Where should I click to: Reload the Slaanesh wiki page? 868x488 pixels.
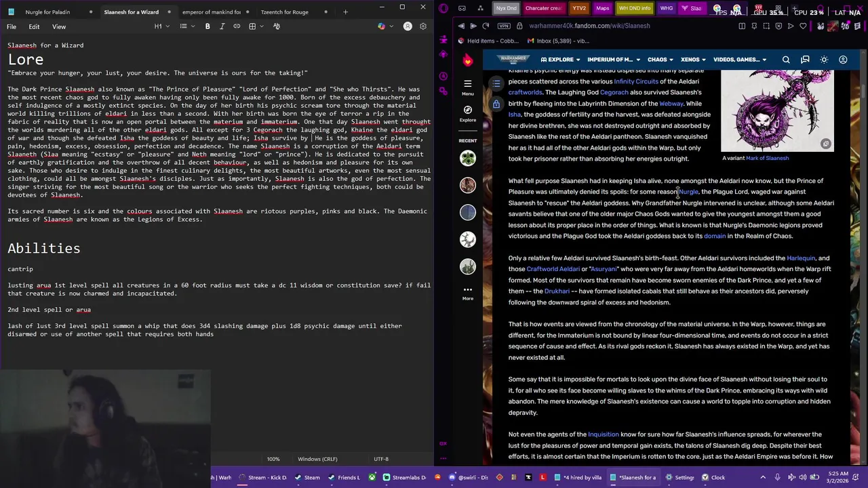[x=486, y=26]
